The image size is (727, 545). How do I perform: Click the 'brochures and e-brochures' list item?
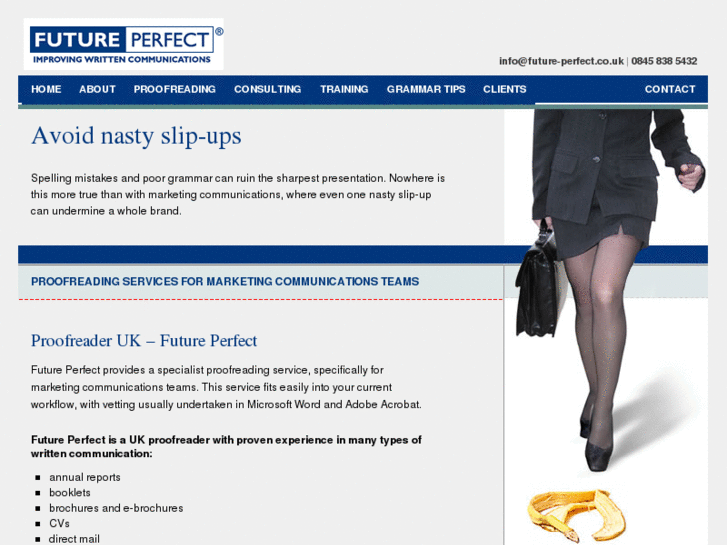click(116, 508)
